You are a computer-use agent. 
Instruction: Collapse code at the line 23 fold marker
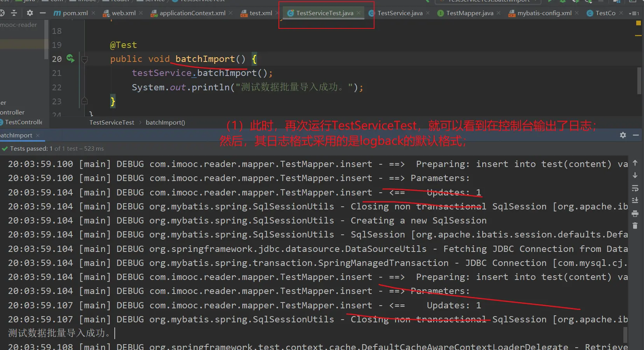[84, 101]
